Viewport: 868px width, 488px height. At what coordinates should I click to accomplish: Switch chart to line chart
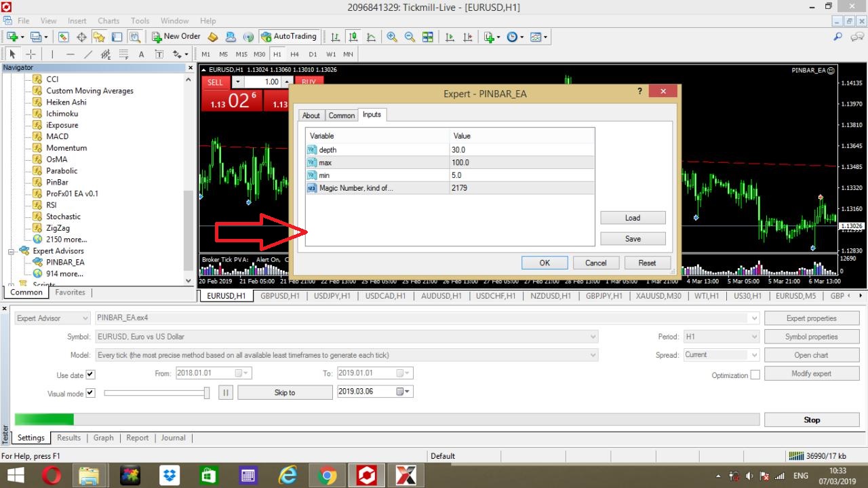point(371,37)
